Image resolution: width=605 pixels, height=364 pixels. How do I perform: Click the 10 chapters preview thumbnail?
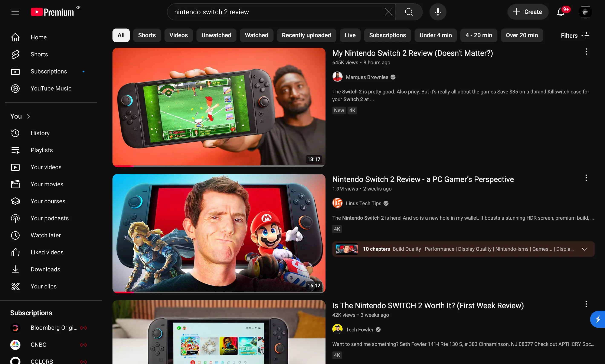tap(347, 249)
